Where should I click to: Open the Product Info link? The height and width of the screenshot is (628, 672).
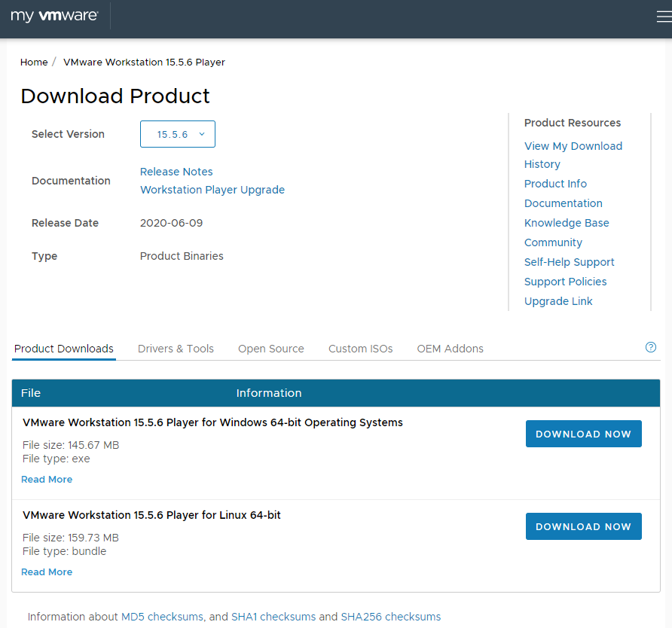click(x=555, y=184)
